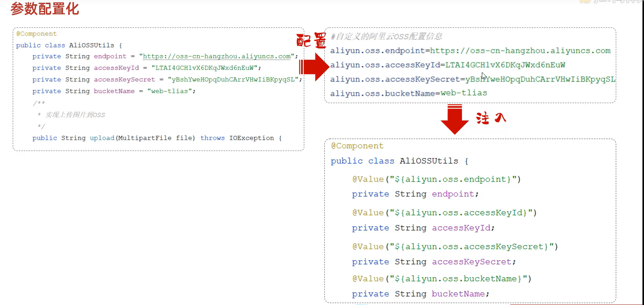The width and height of the screenshot is (644, 305).
Task: Click the aliyun.oss.bucketName=web-tlias property line
Action: tap(408, 93)
